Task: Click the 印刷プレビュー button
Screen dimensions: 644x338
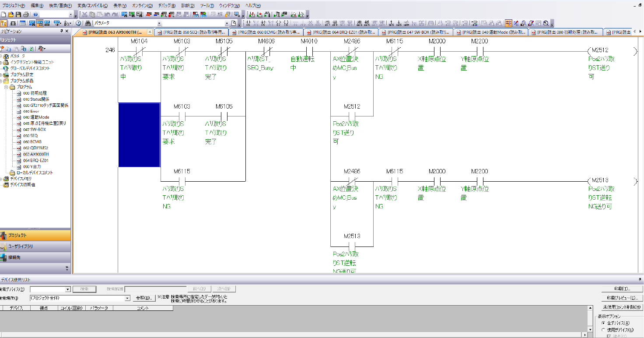Action: click(622, 298)
